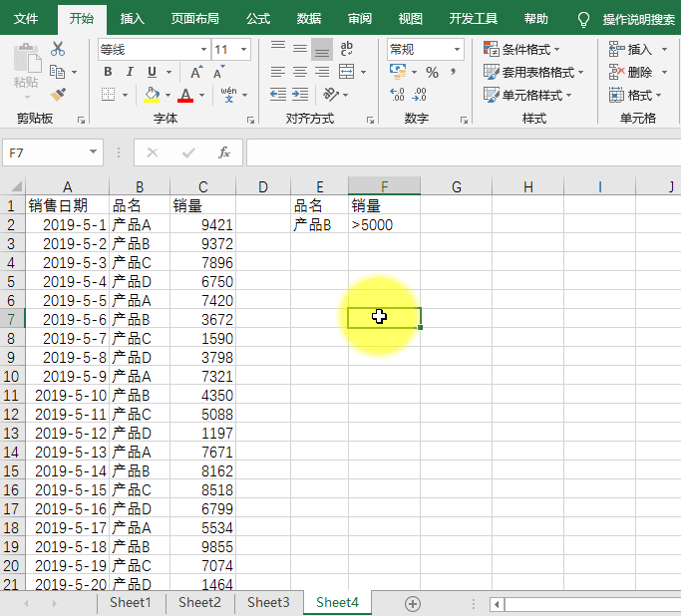The height and width of the screenshot is (616, 681).
Task: Add a new sheet with plus button
Action: pyautogui.click(x=413, y=603)
